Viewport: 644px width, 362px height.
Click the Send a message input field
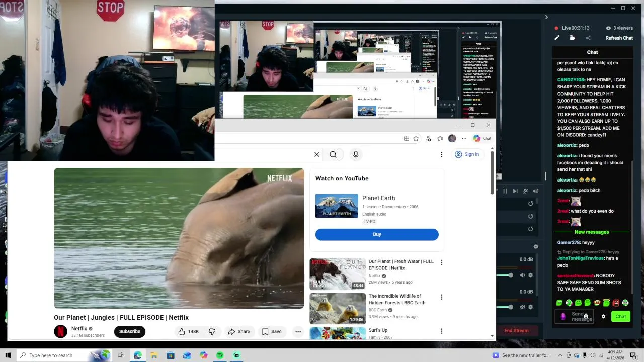click(x=581, y=317)
